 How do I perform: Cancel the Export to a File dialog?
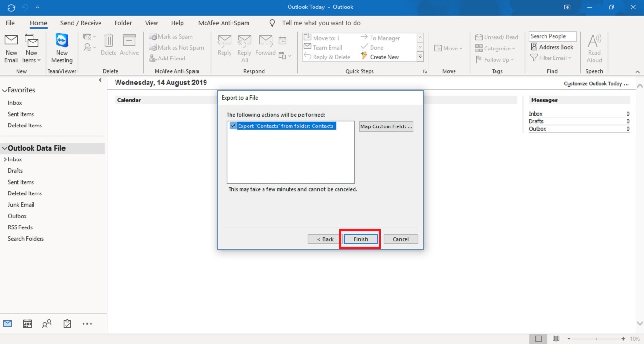tap(401, 239)
